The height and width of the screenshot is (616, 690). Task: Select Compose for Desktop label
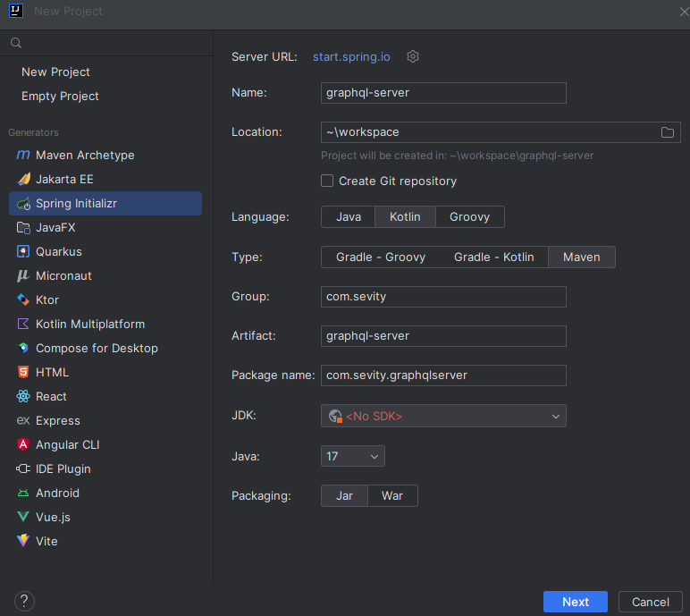[x=97, y=349]
